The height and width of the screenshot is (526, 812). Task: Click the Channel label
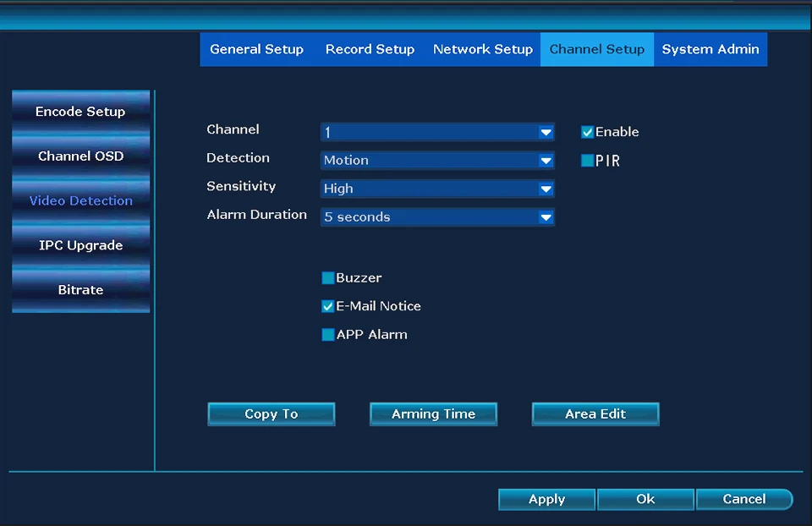coord(233,129)
